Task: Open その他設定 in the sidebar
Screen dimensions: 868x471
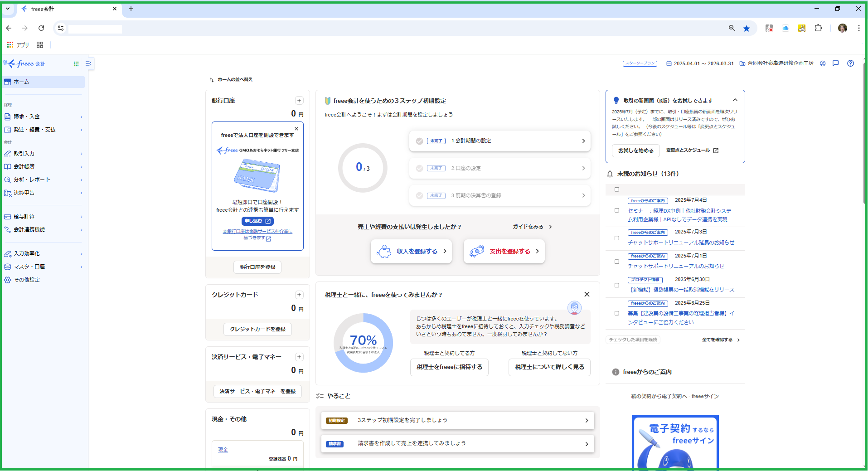Action: pos(44,280)
